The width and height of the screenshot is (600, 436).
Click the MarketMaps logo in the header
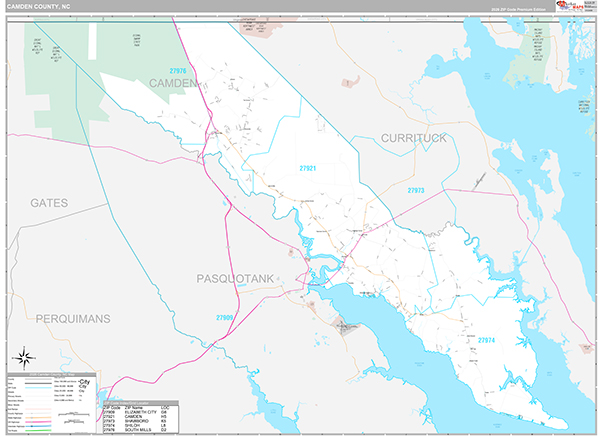point(570,5)
